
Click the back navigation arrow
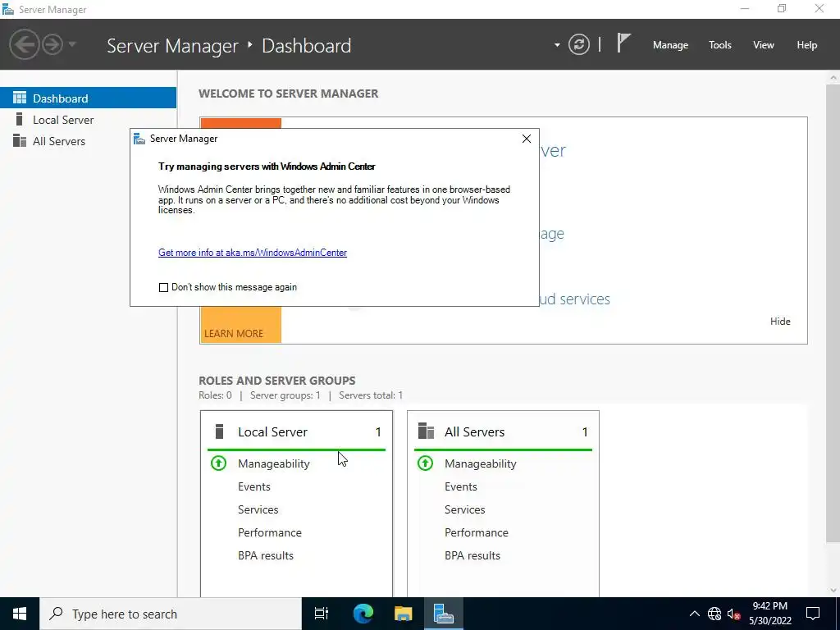click(25, 44)
